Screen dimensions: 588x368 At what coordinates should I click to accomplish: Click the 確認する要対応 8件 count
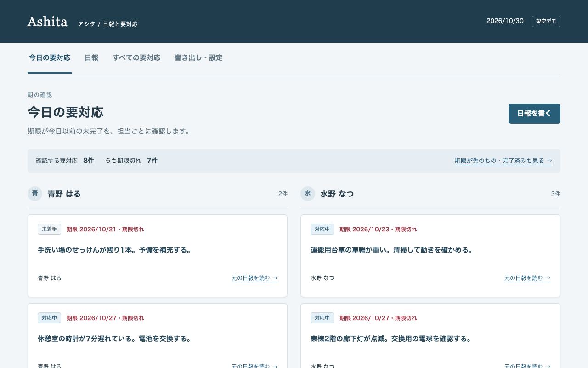pos(65,161)
